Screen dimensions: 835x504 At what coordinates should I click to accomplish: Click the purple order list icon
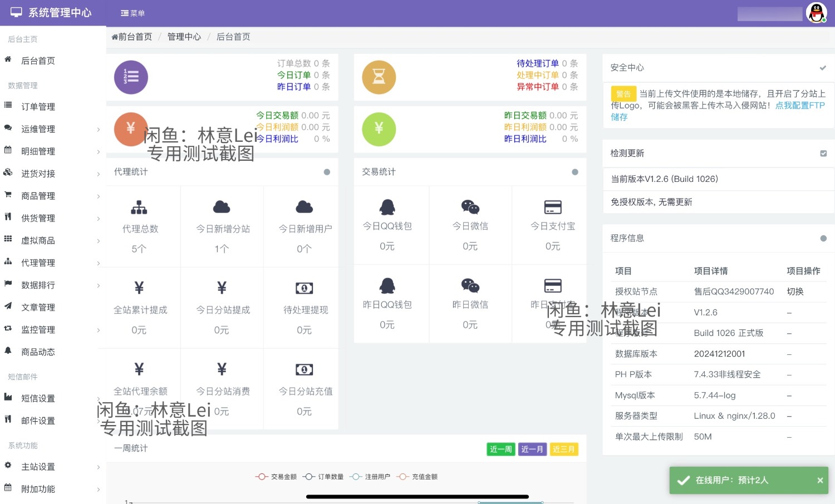(131, 77)
